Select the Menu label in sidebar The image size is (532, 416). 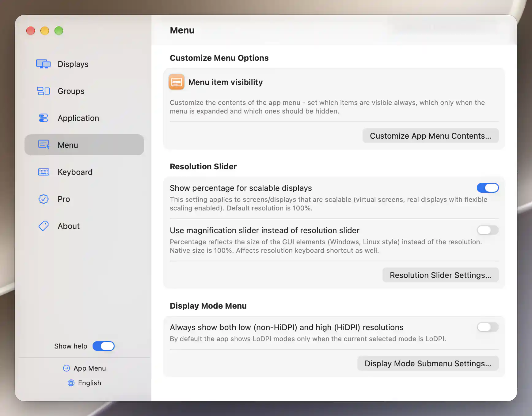point(68,145)
